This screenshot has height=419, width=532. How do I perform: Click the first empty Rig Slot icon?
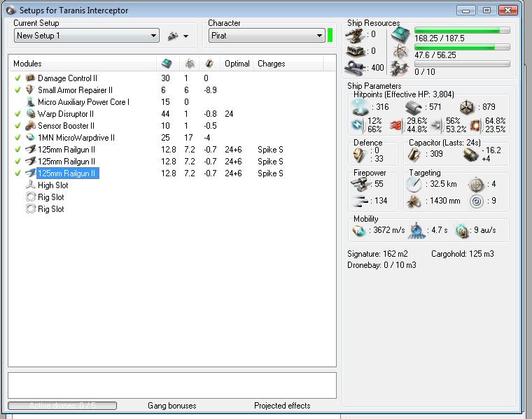30,197
